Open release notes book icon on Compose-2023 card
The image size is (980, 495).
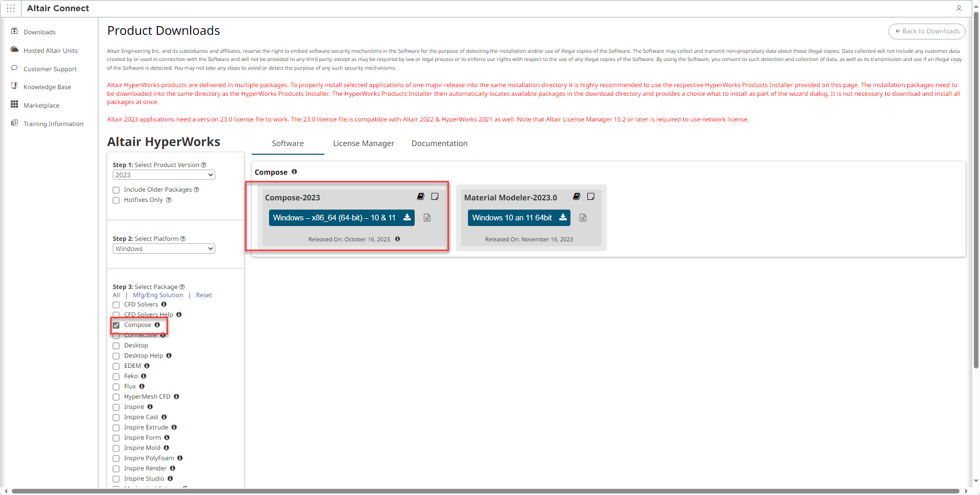[x=421, y=196]
